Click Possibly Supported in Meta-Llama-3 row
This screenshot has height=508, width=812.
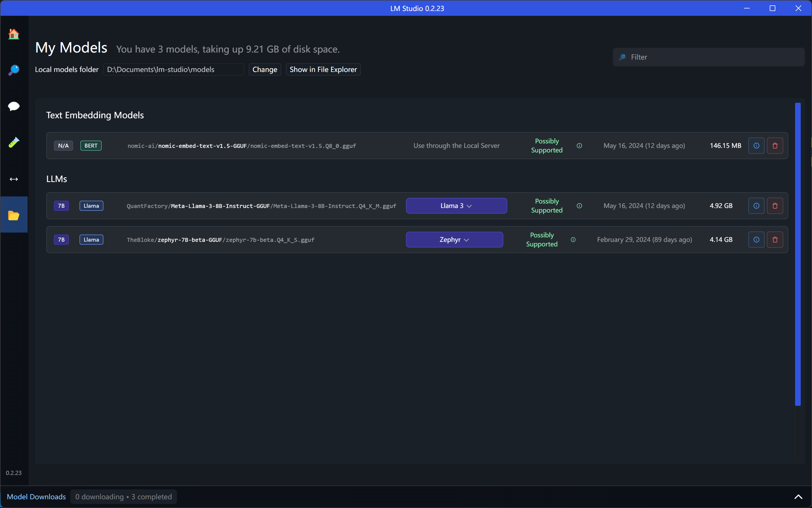(547, 206)
